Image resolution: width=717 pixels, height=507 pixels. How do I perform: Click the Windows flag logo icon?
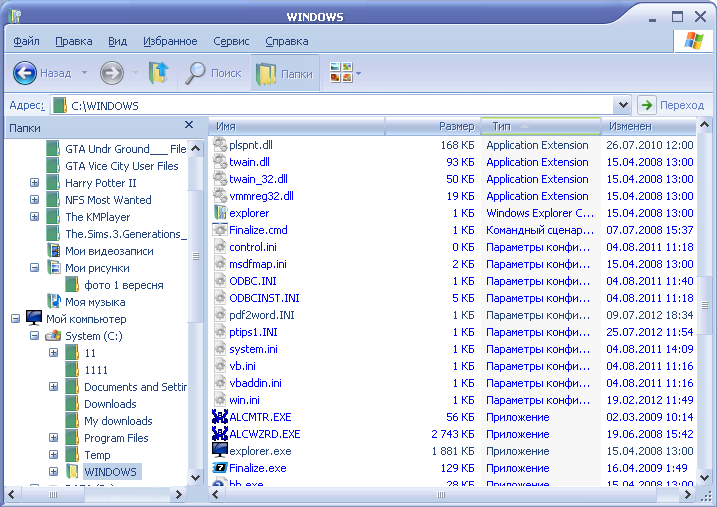(x=693, y=41)
